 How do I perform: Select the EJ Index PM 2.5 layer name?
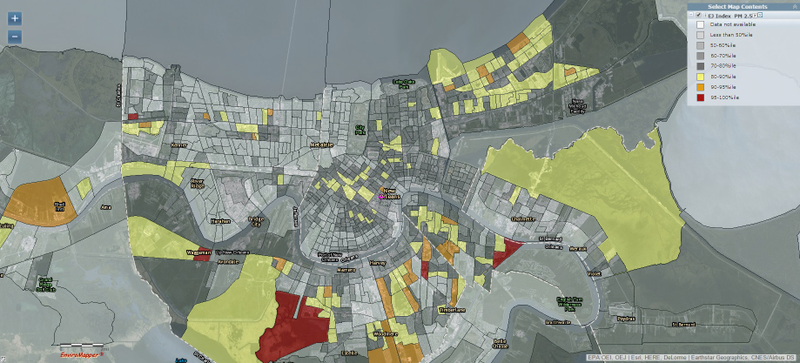pyautogui.click(x=730, y=16)
